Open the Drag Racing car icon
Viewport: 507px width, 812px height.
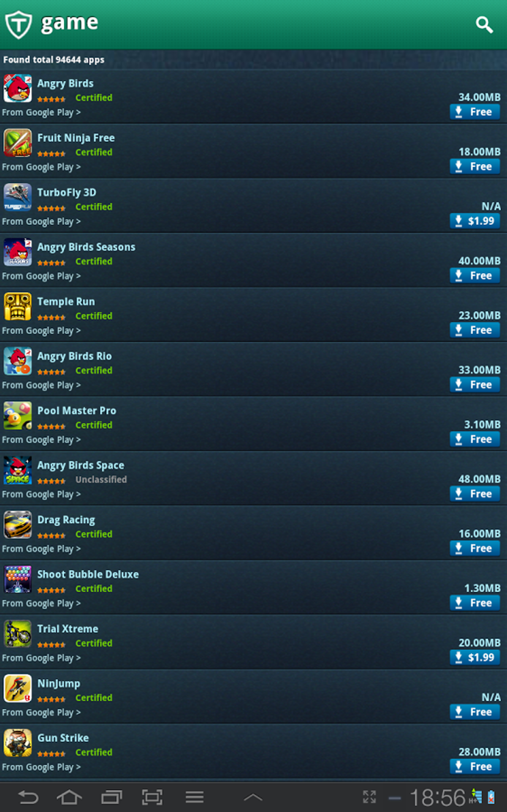coord(17,525)
